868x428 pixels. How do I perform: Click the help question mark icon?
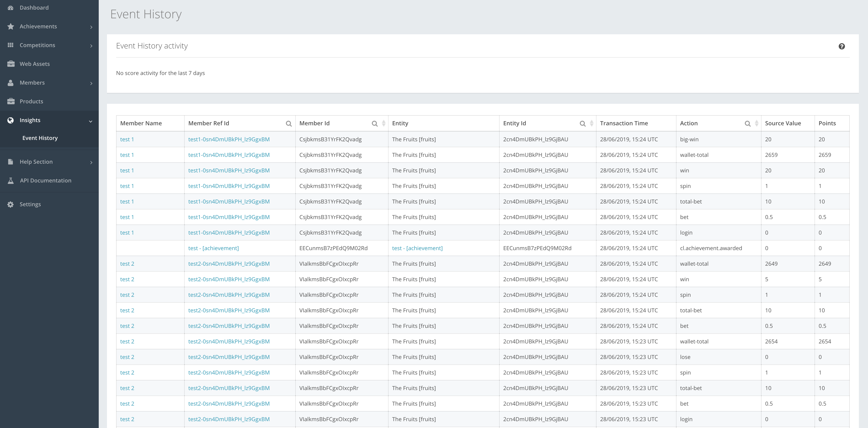pyautogui.click(x=841, y=46)
